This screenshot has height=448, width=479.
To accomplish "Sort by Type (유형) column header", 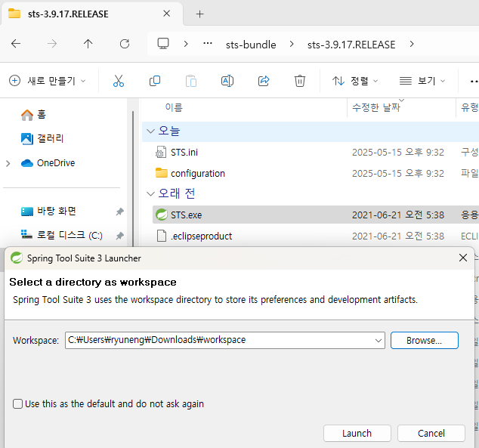I will [x=470, y=107].
